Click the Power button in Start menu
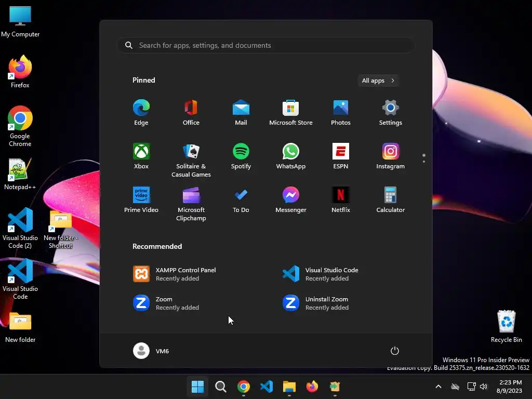Viewport: 532px width, 399px height. coord(395,351)
